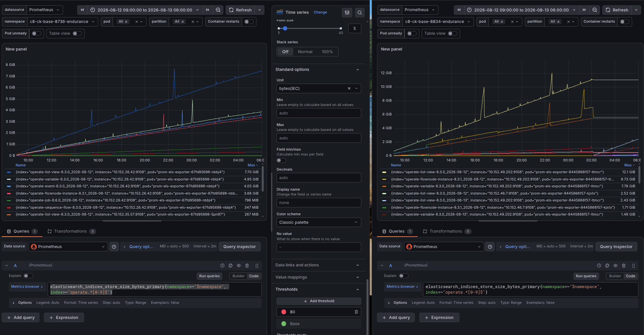This screenshot has width=644, height=335.
Task: Shift time range forward in right window
Action: click(x=584, y=10)
